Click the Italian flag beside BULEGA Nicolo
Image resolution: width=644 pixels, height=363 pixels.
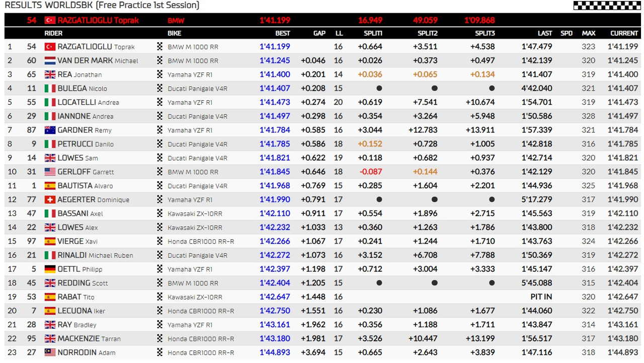(50, 89)
